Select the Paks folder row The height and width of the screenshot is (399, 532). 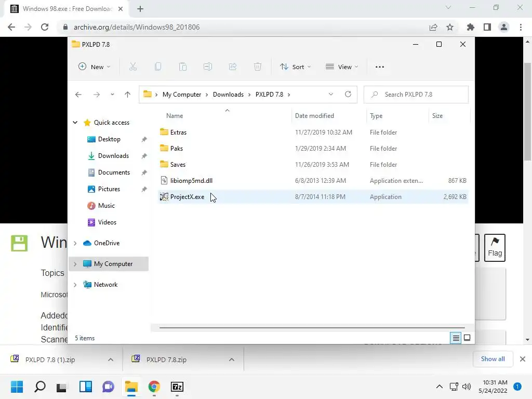click(313, 148)
